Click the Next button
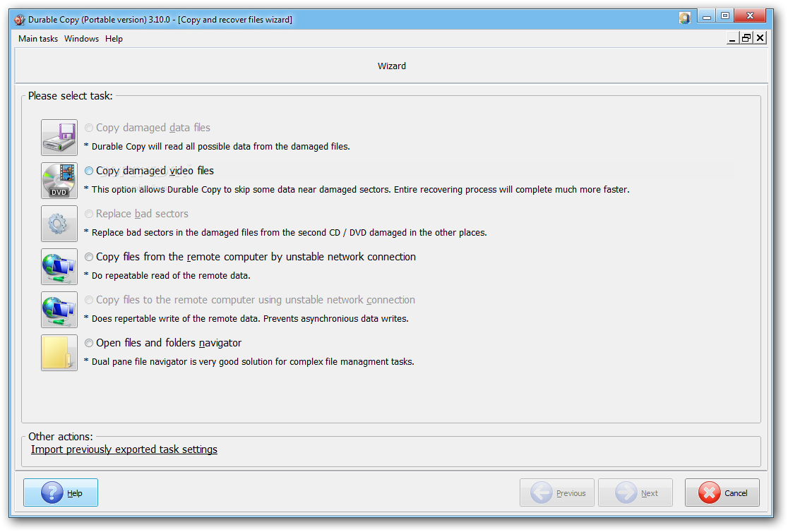Image resolution: width=788 pixels, height=532 pixels. tap(635, 492)
